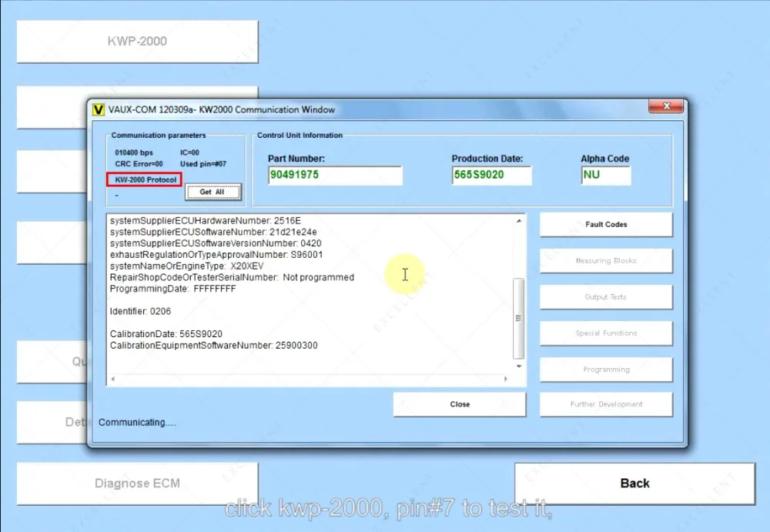Click the Measuring Blocks button

click(x=606, y=261)
